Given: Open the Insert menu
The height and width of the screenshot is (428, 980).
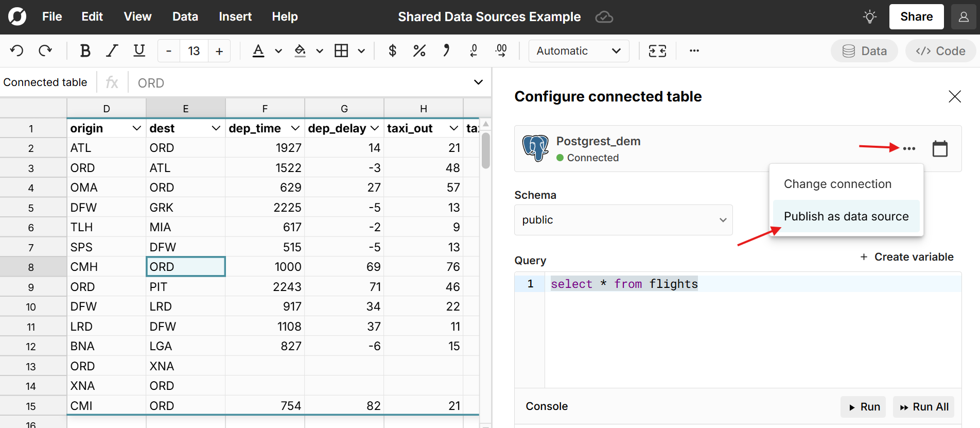Looking at the screenshot, I should [235, 16].
